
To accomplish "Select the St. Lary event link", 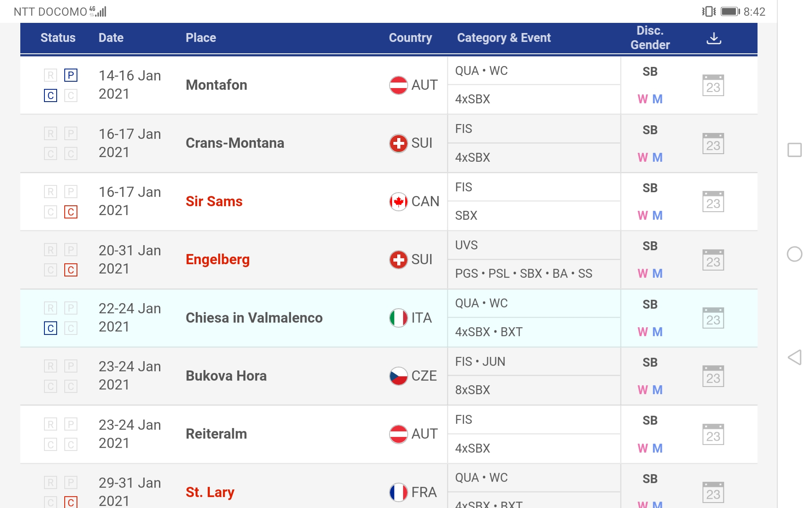I will tap(210, 492).
